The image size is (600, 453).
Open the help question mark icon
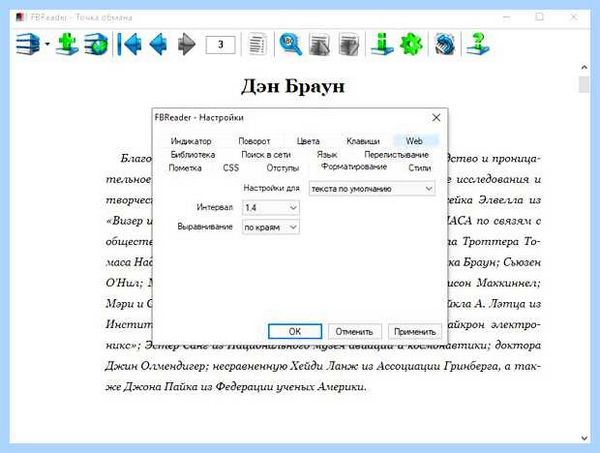click(478, 44)
